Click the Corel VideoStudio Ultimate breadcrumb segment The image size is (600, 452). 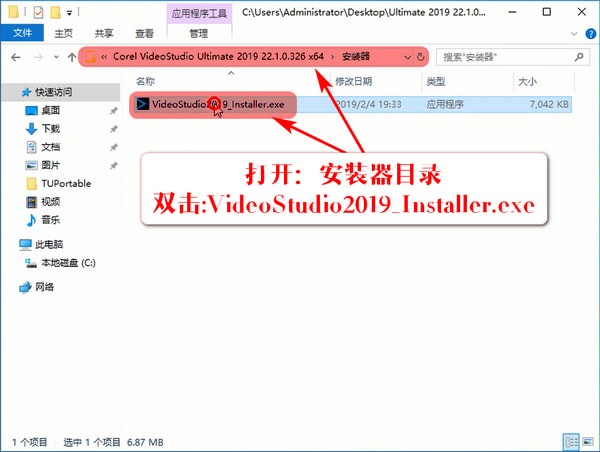[x=218, y=57]
